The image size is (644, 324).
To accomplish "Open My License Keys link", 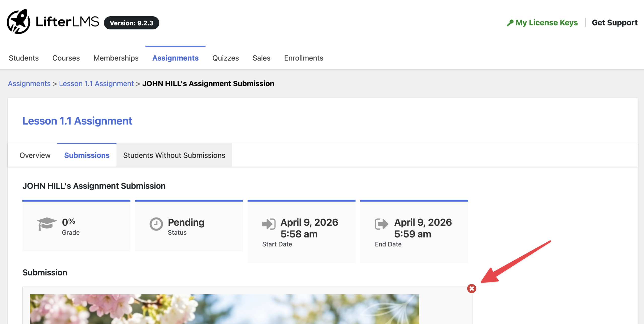I will pos(546,23).
